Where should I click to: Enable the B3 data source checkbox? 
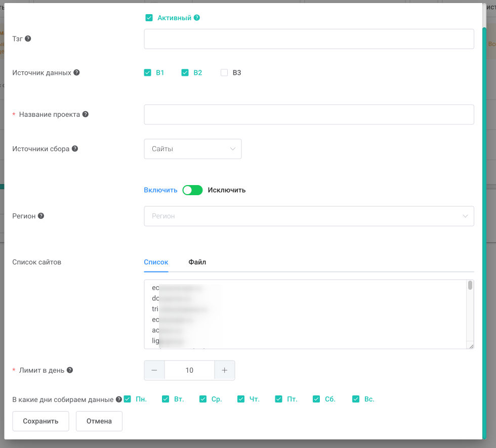click(x=224, y=73)
